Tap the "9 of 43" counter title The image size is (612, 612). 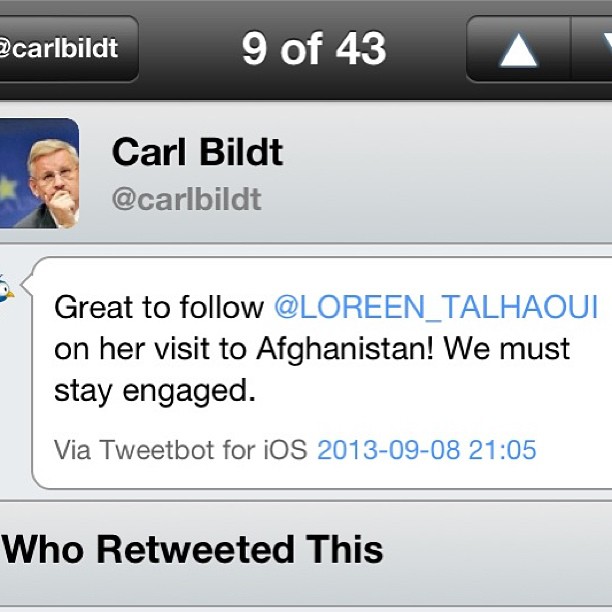(313, 49)
